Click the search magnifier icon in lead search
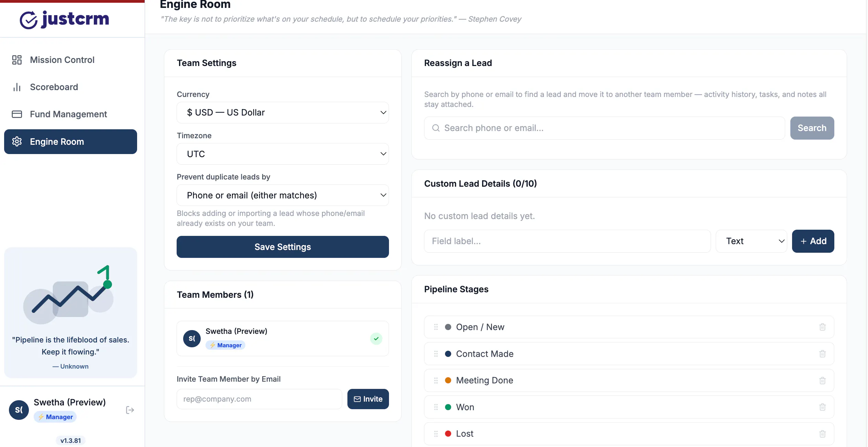 pos(436,128)
